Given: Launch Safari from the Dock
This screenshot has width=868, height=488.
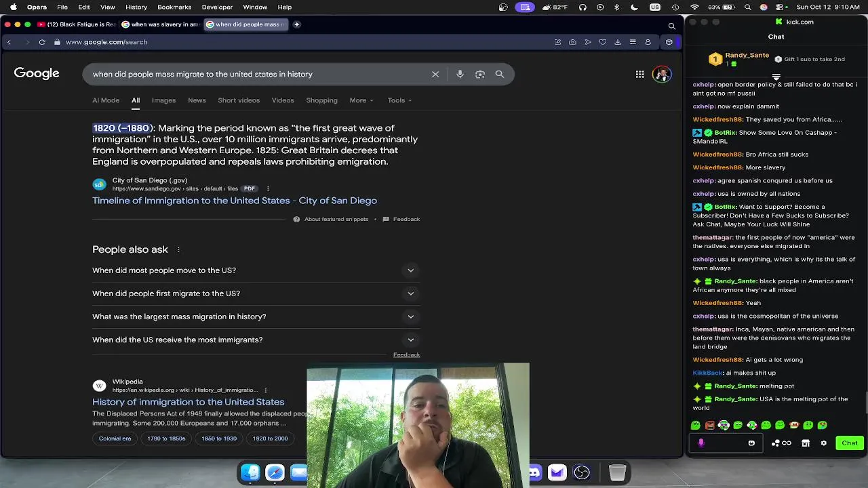Looking at the screenshot, I should (x=275, y=472).
